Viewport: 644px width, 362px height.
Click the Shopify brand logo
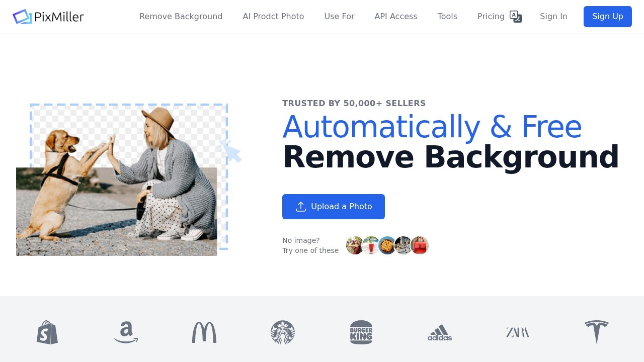47,332
